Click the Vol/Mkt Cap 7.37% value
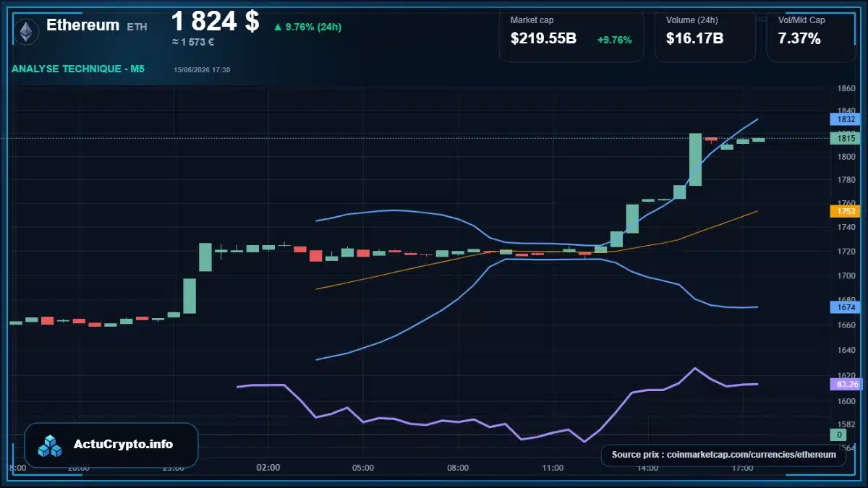868x488 pixels. click(x=799, y=39)
